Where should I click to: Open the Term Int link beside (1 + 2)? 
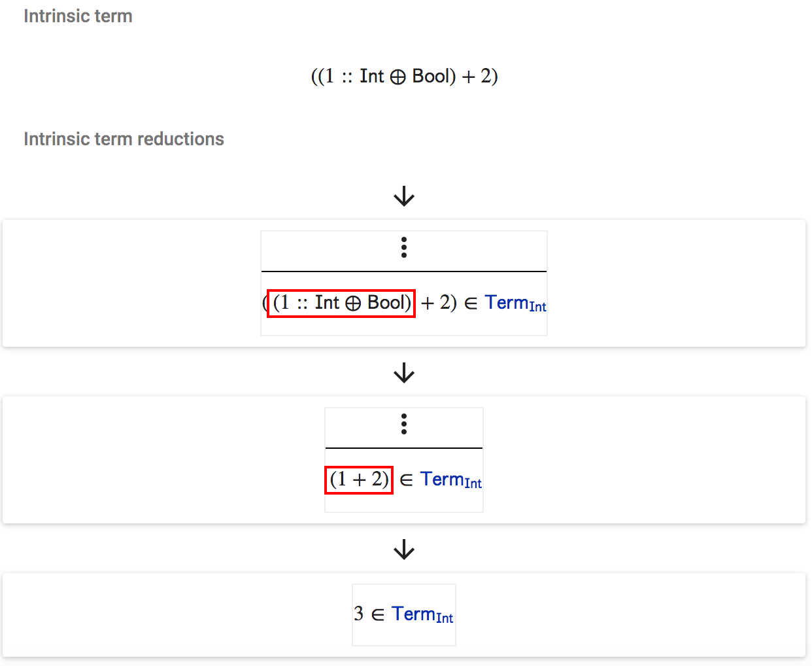tap(451, 480)
